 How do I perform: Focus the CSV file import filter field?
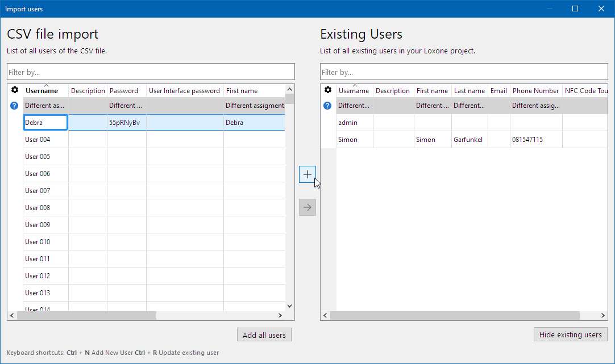coord(151,72)
